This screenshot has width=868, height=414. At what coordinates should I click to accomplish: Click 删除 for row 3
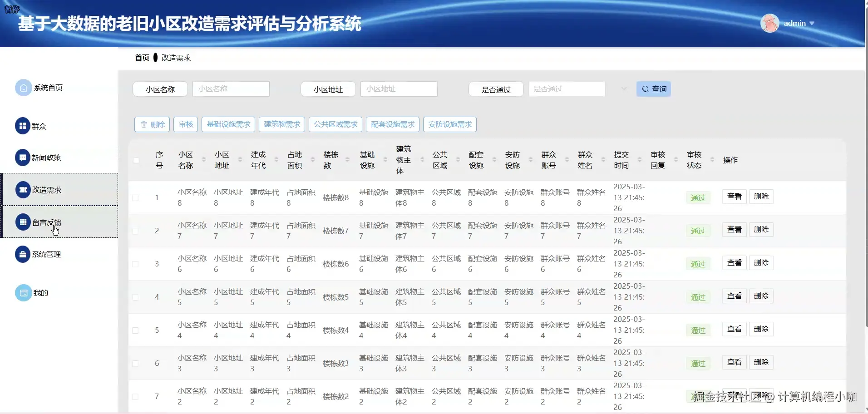point(761,263)
